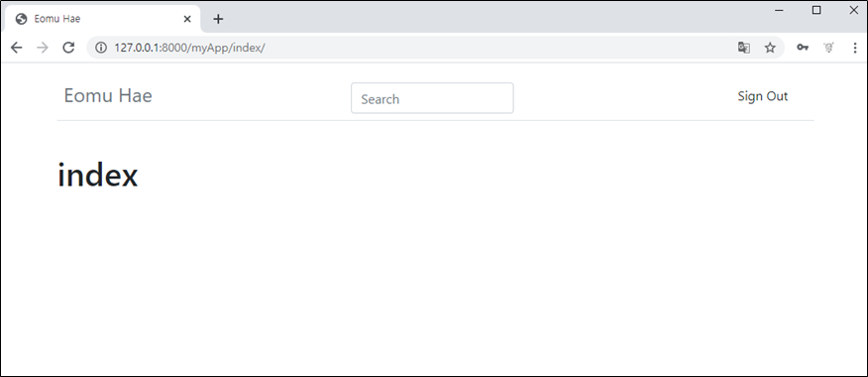The image size is (868, 377).
Task: Focus the Search input field
Action: [432, 98]
